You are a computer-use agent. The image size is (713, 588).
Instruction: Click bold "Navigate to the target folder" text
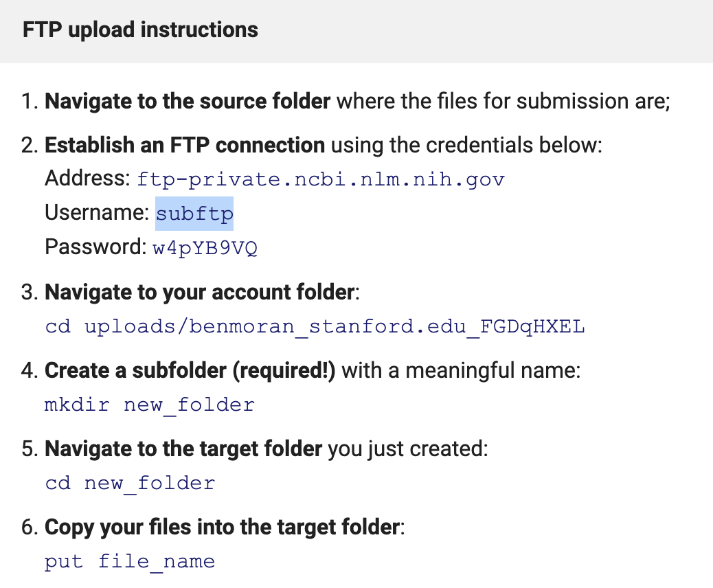coord(183,449)
